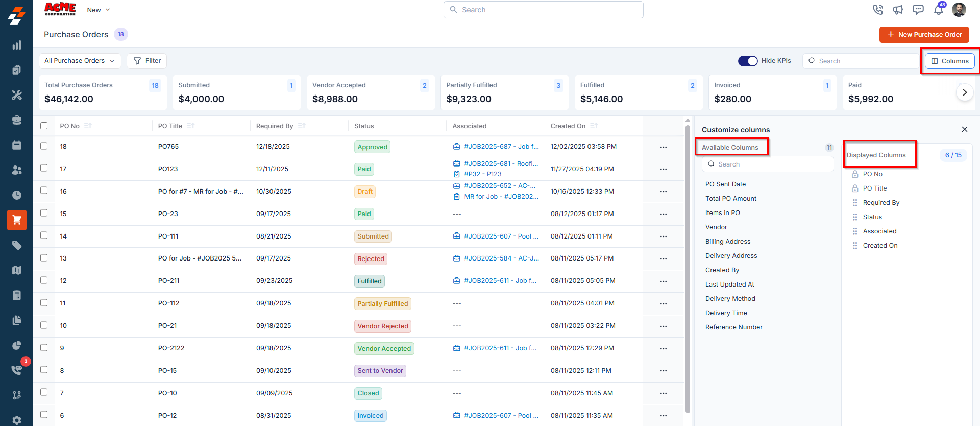Open the #P32 - P123 link

pos(483,174)
